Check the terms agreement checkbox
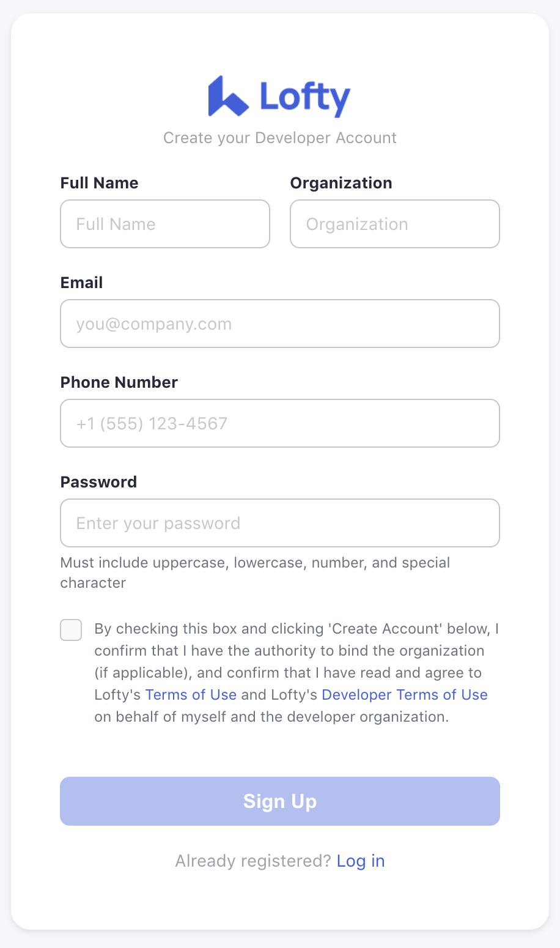Viewport: 560px width, 948px height. 71,630
